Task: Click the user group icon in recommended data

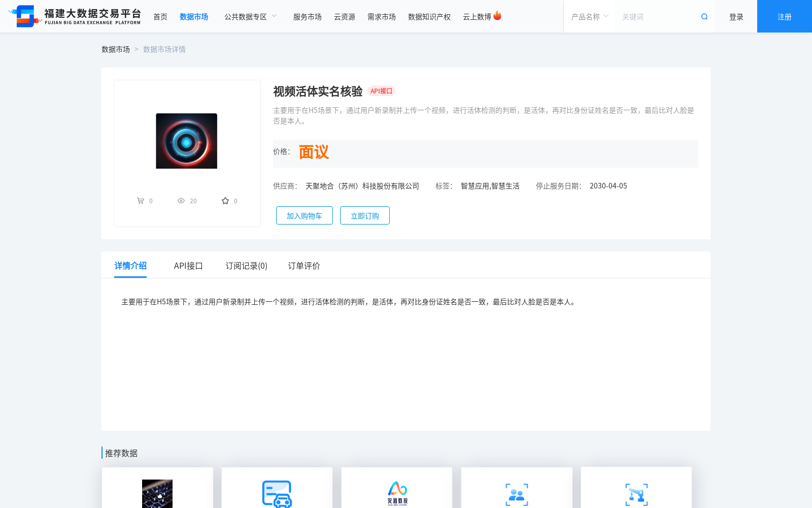Action: click(x=516, y=494)
